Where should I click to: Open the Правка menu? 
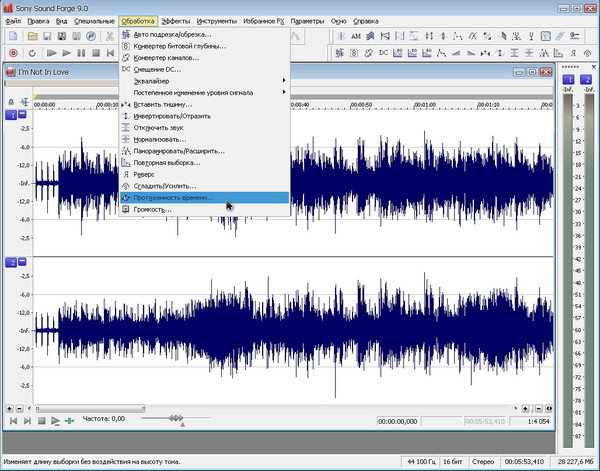coord(38,21)
